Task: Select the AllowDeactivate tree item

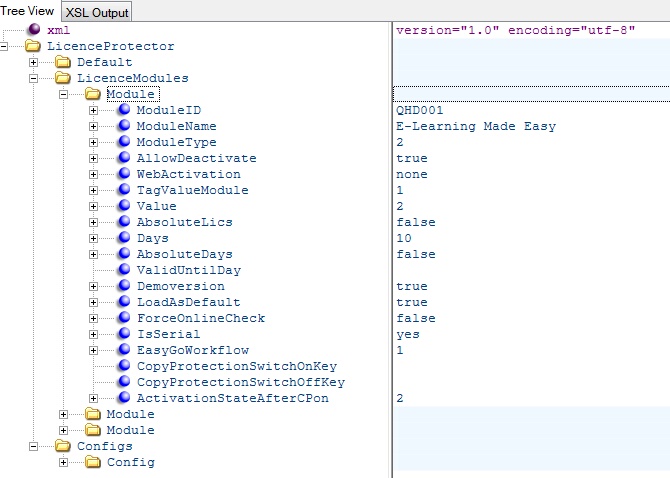Action: coord(196,158)
